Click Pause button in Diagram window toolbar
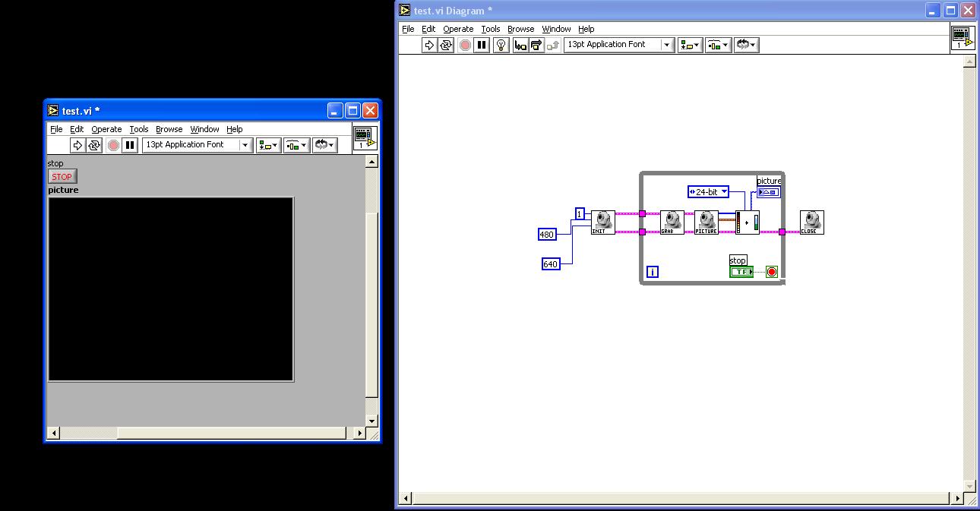Image resolution: width=980 pixels, height=511 pixels. 482,45
